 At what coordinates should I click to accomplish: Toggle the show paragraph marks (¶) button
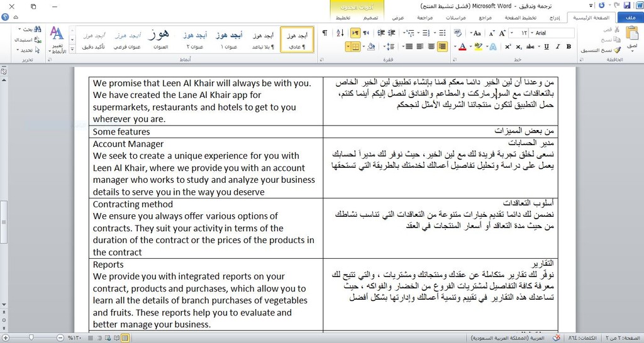(x=325, y=33)
